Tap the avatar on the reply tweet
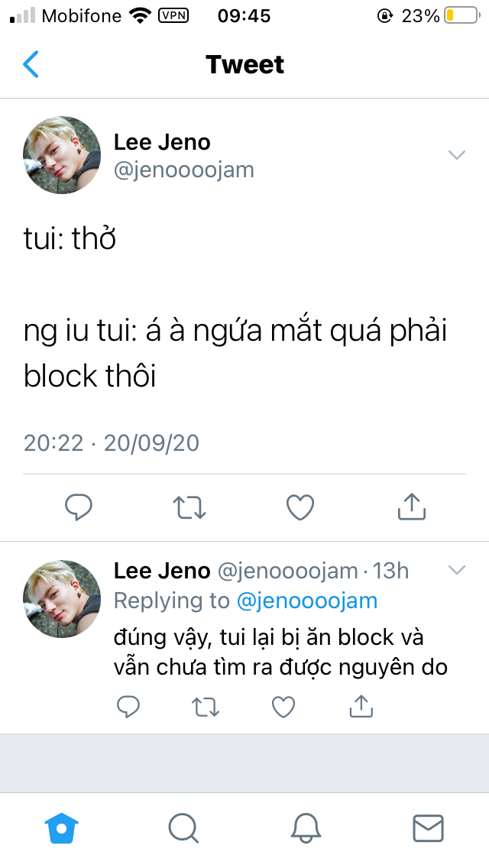489x868 pixels. (x=61, y=599)
